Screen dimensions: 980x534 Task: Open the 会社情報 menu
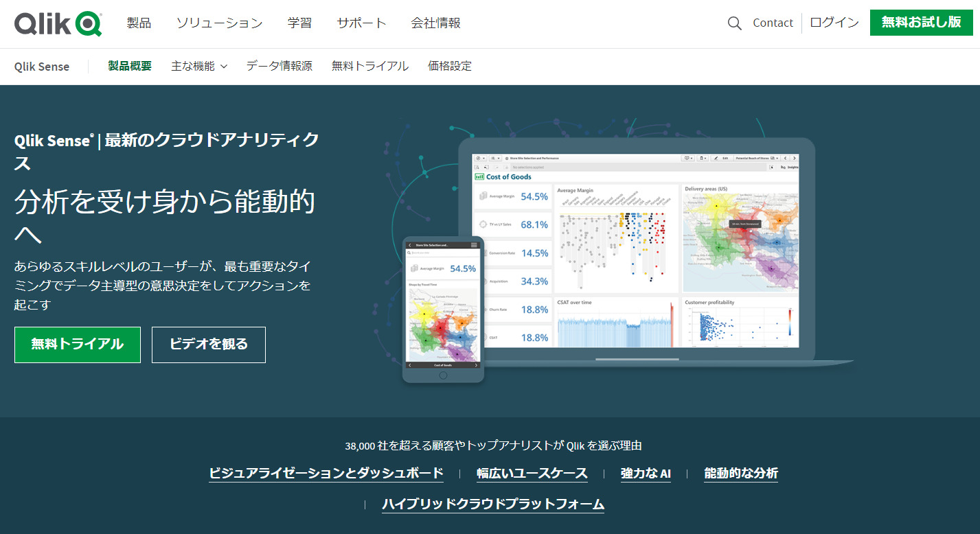click(435, 23)
